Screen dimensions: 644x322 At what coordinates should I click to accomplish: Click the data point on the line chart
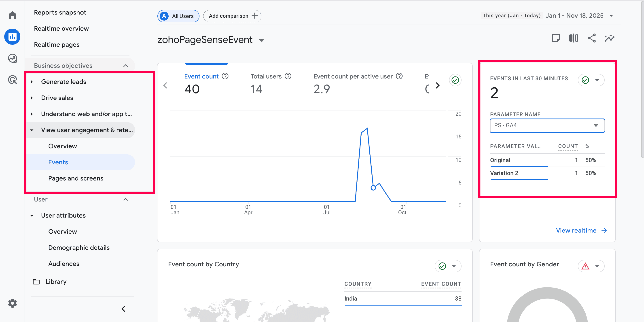[x=373, y=188]
